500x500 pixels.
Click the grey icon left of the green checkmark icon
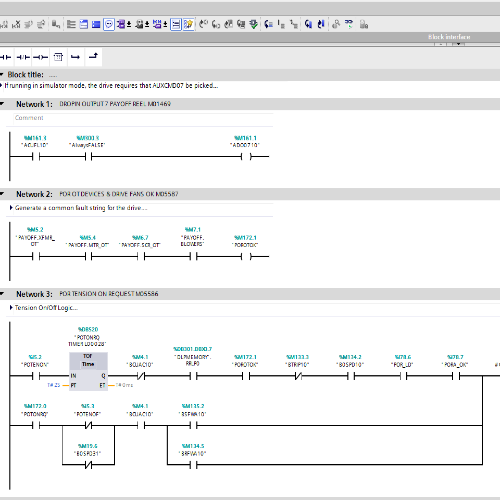click(241, 24)
